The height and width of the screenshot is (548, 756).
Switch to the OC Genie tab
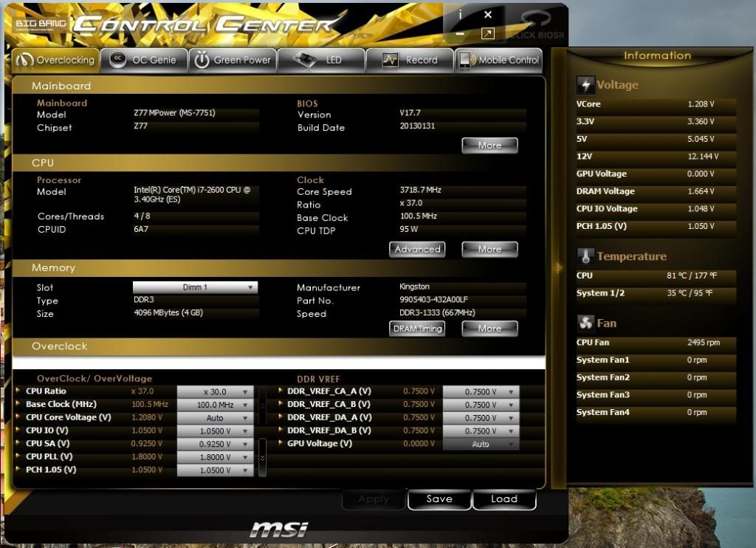click(x=144, y=61)
